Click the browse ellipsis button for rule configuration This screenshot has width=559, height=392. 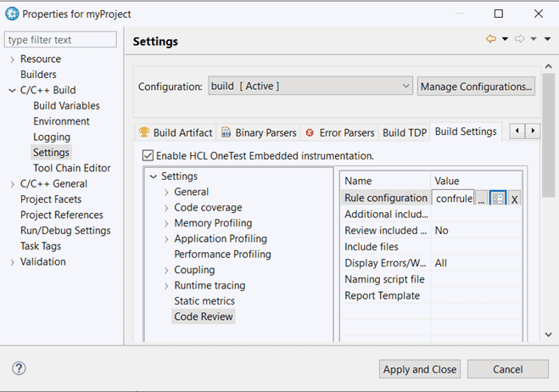pos(481,199)
